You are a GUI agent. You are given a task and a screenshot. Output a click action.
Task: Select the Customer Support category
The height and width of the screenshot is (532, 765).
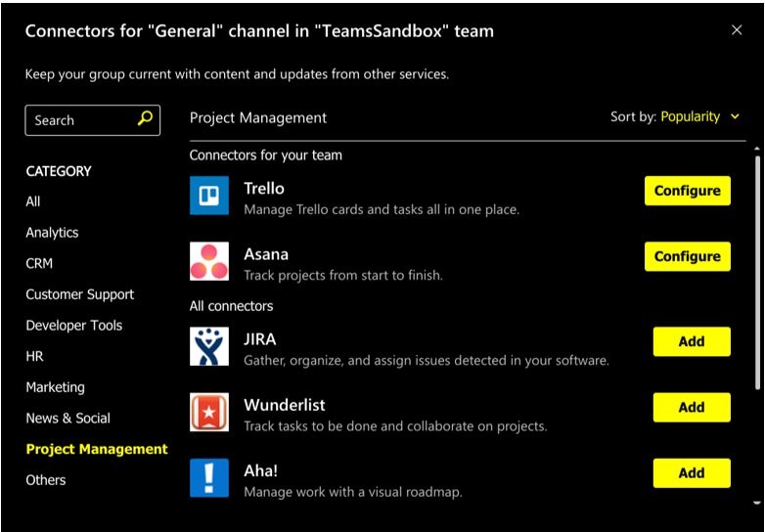coord(80,294)
